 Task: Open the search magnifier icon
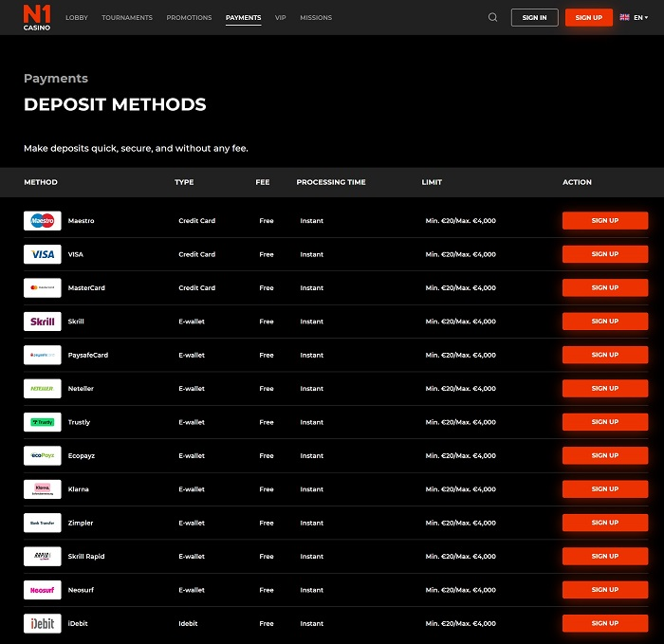tap(492, 17)
